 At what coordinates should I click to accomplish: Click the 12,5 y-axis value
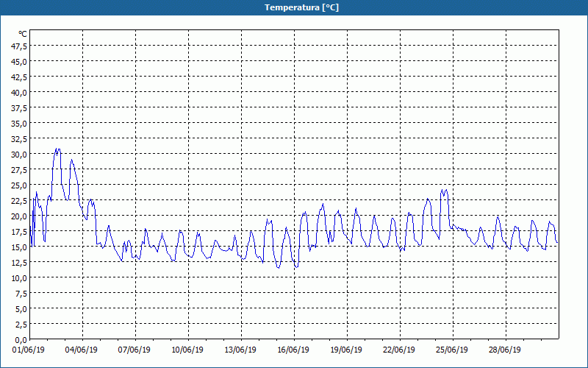[19, 263]
